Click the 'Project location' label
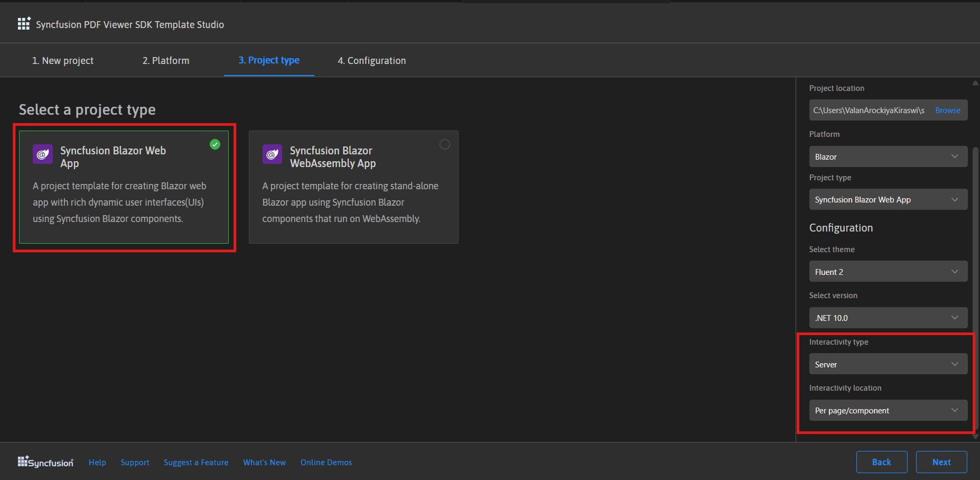This screenshot has height=480, width=980. [837, 88]
